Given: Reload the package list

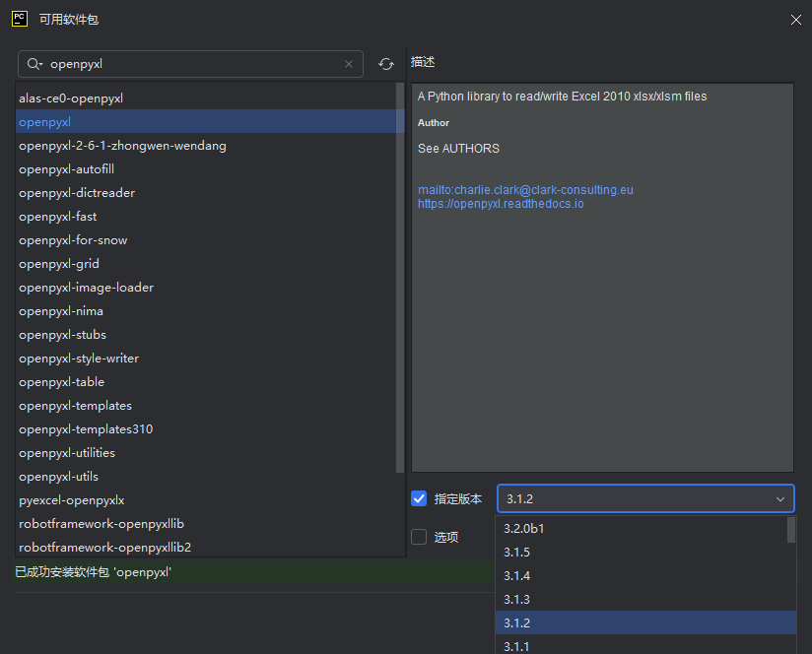Looking at the screenshot, I should 386,64.
